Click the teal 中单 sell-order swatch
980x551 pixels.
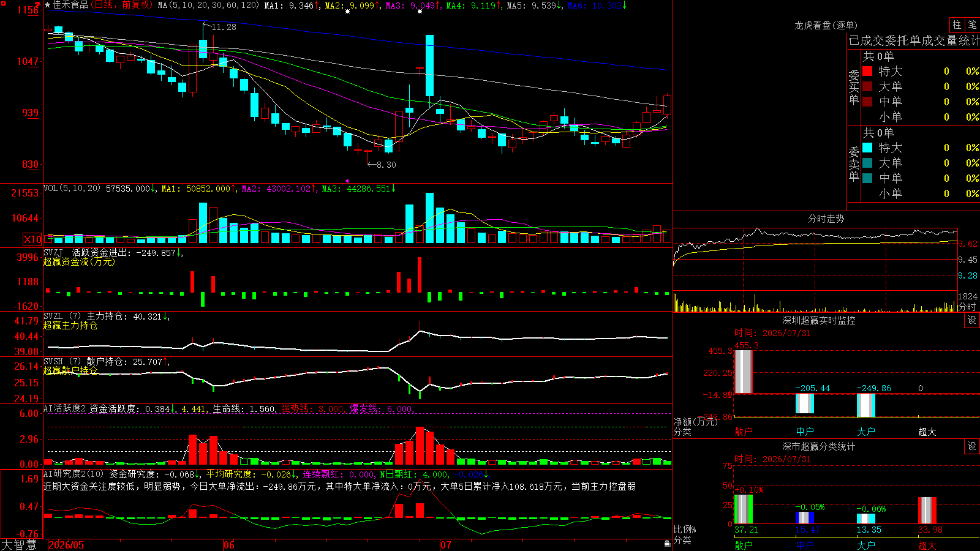(x=867, y=178)
